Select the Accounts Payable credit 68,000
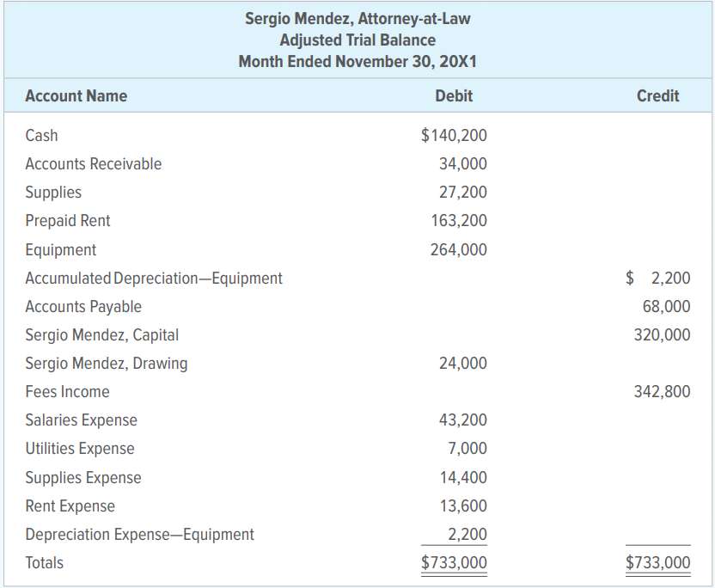The width and height of the screenshot is (715, 588). (666, 307)
